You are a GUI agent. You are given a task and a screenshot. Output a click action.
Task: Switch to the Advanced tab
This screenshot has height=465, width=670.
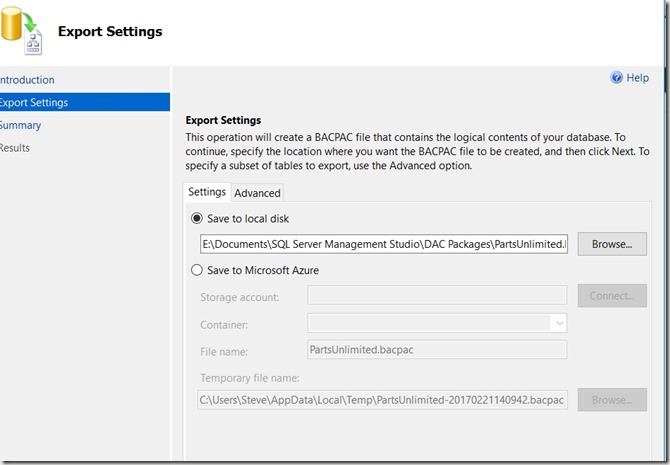(257, 193)
